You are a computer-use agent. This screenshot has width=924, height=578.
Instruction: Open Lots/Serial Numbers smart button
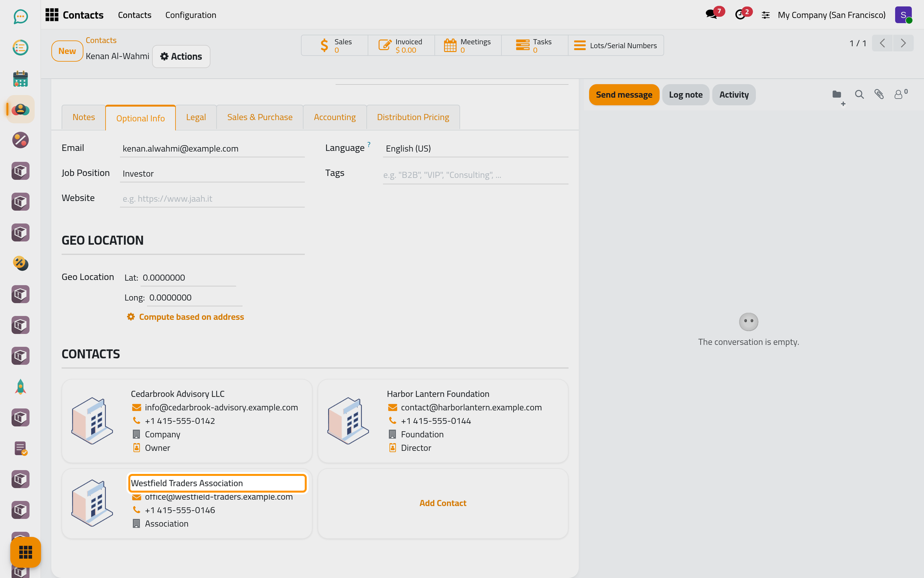point(616,45)
